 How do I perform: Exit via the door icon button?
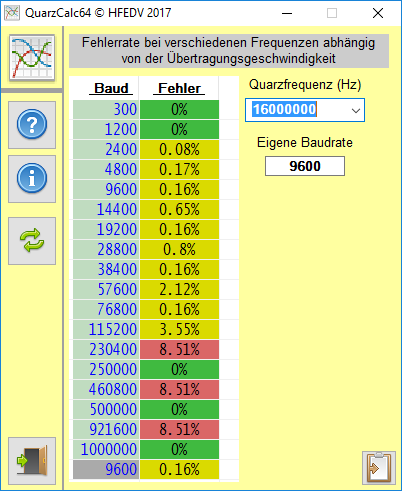(32, 461)
